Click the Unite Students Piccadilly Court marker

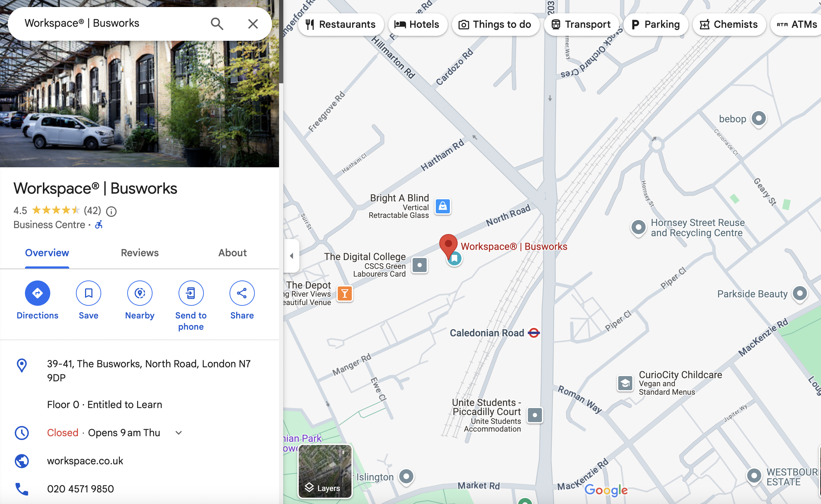(535, 415)
